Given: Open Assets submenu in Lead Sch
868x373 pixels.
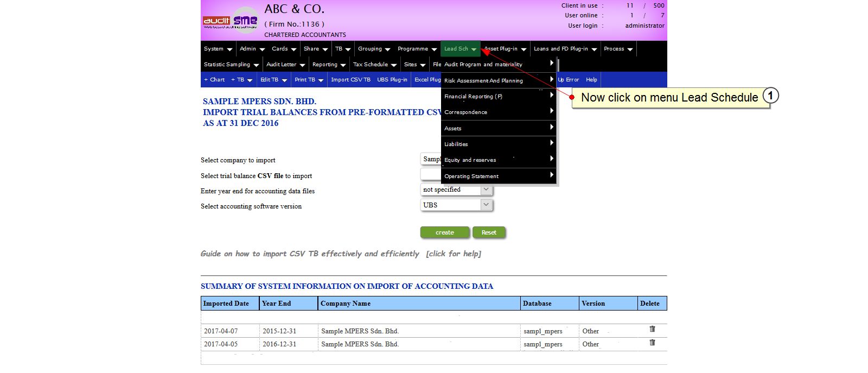Looking at the screenshot, I should tap(499, 128).
